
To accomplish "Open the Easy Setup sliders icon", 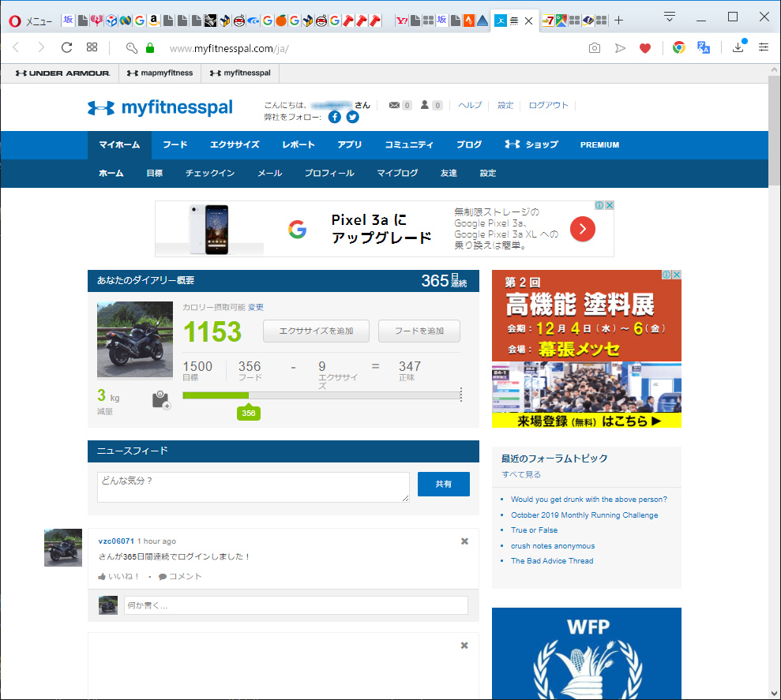I will [764, 48].
